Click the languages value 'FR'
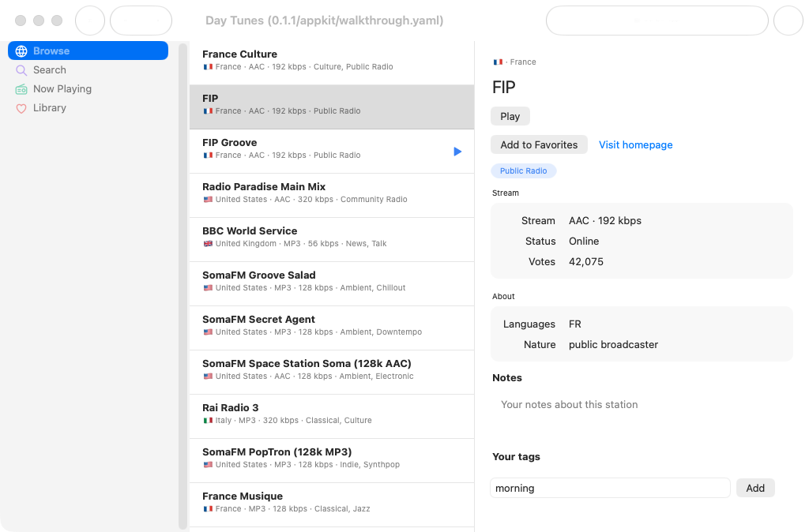The height and width of the screenshot is (532, 809). click(x=575, y=324)
